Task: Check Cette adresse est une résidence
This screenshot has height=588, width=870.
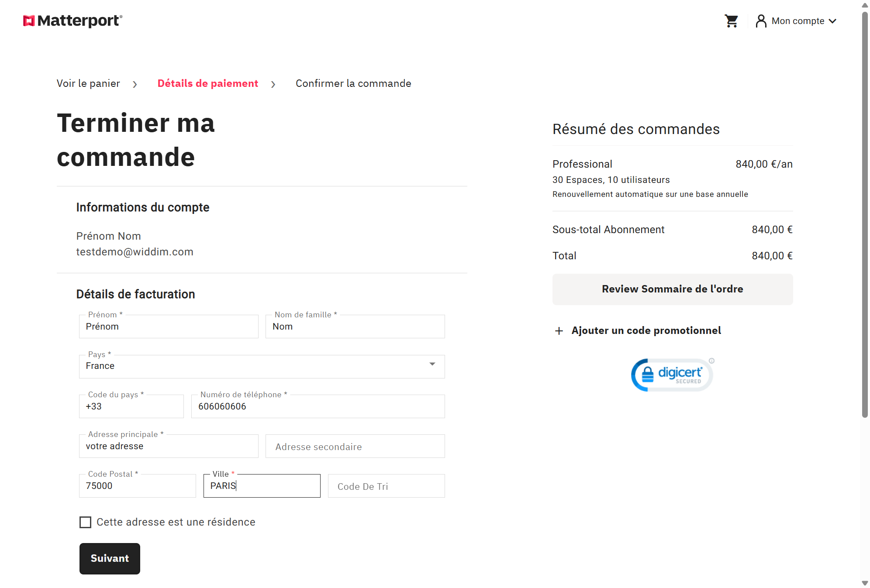Action: (x=86, y=522)
